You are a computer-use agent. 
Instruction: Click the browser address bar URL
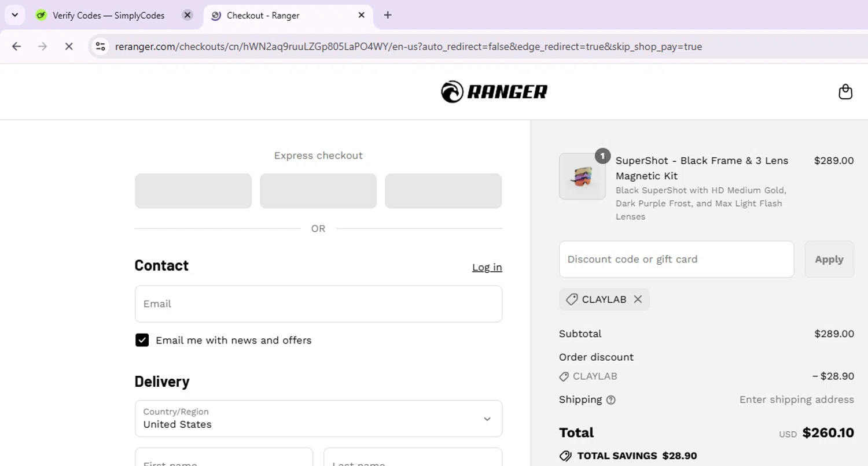(408, 46)
